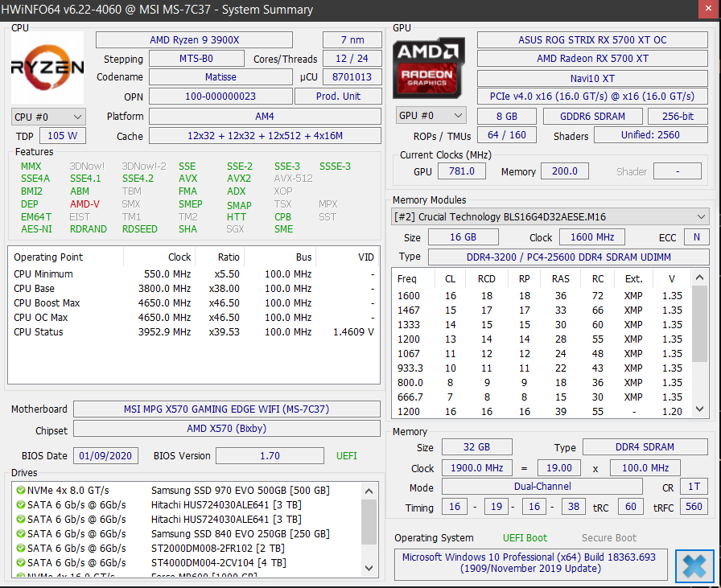
Task: Click drives list scroll up arrow
Action: [x=369, y=491]
